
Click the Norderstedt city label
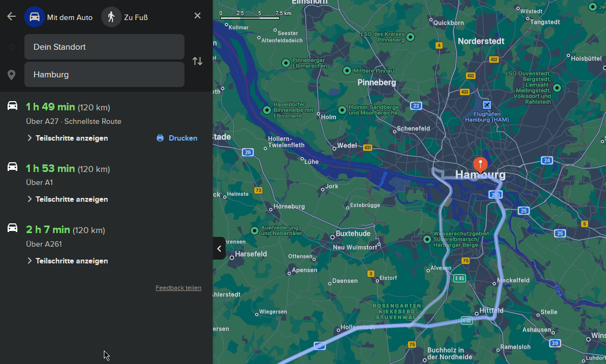[481, 41]
